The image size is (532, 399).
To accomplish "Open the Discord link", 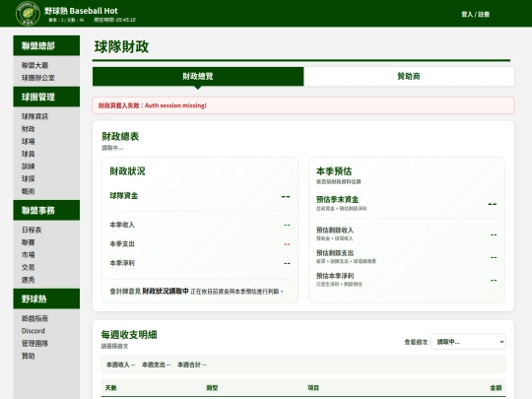I will (x=33, y=331).
